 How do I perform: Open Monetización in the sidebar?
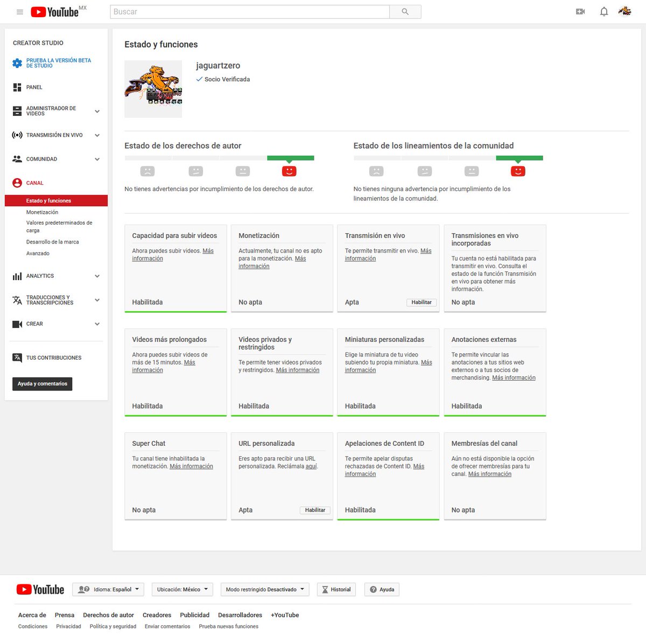(x=42, y=212)
